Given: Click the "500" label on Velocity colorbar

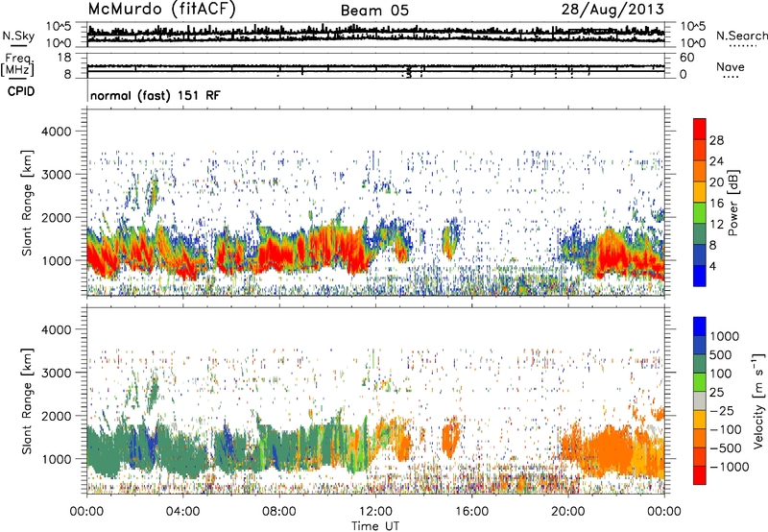Looking at the screenshot, I should (x=722, y=355).
